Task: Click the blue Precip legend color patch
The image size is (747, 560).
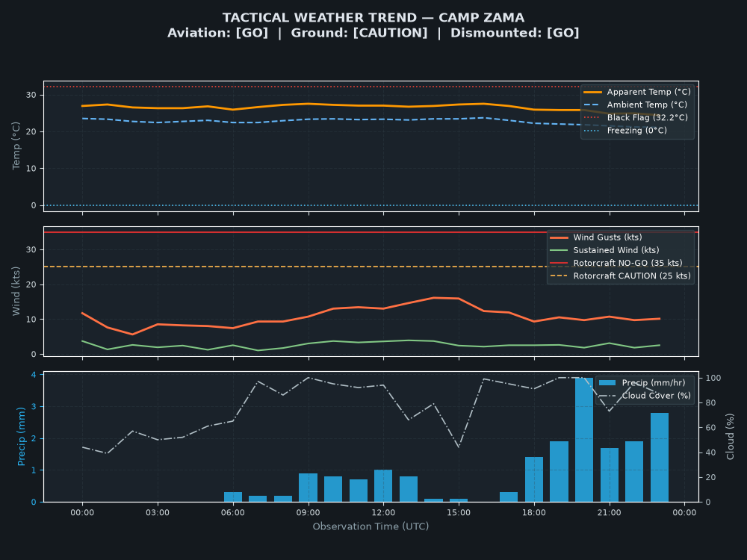Action: point(607,382)
